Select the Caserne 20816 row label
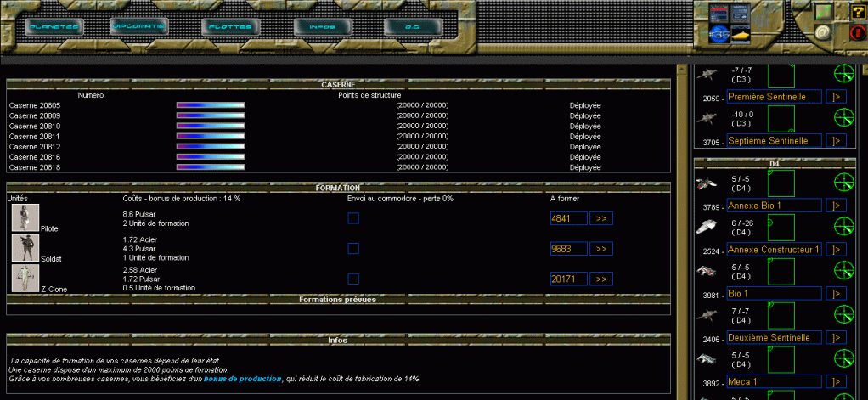The height and width of the screenshot is (400, 868). (x=34, y=157)
